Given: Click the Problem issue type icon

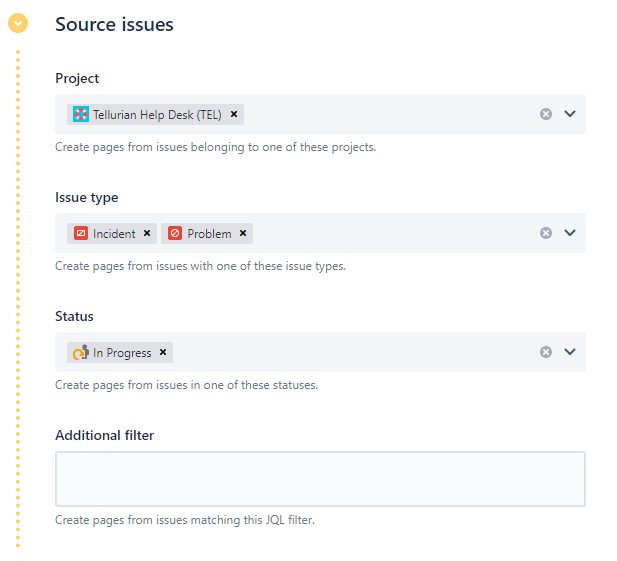Looking at the screenshot, I should (x=175, y=233).
